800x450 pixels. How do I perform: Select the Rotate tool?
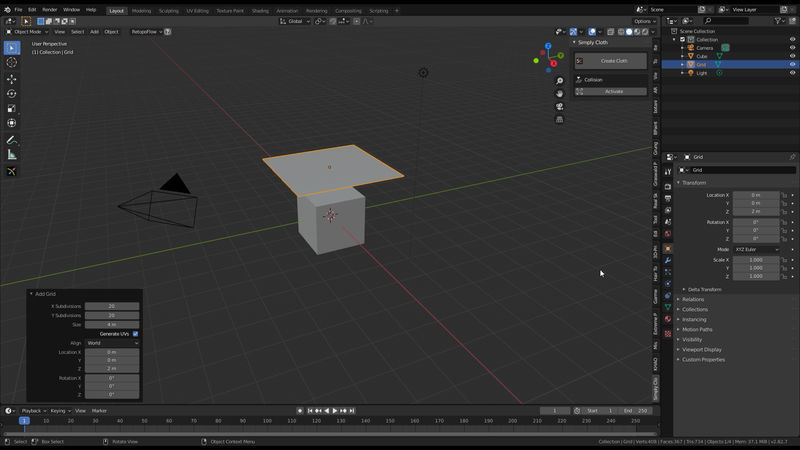click(x=12, y=94)
